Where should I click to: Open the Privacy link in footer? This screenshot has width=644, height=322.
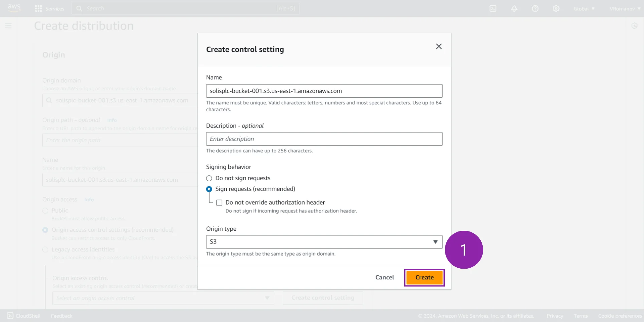(x=555, y=316)
